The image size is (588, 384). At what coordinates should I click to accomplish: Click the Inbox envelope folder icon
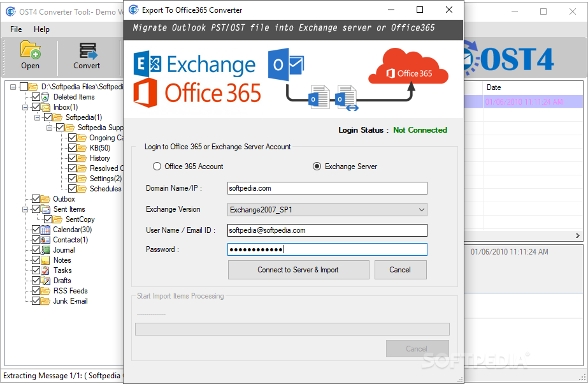click(45, 107)
